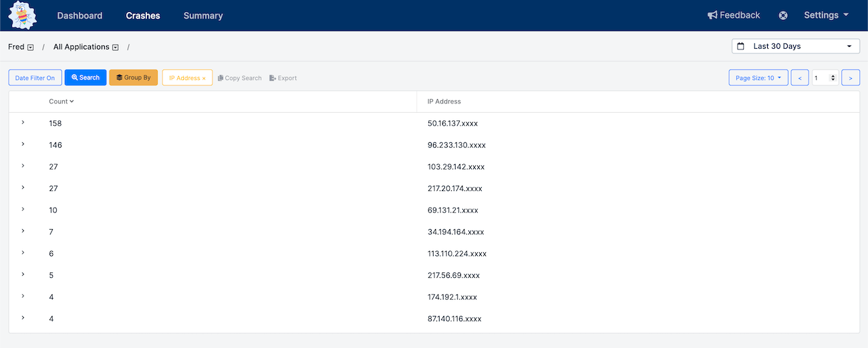The width and height of the screenshot is (868, 348).
Task: Remove the IP Address grouping tag
Action: tap(204, 79)
